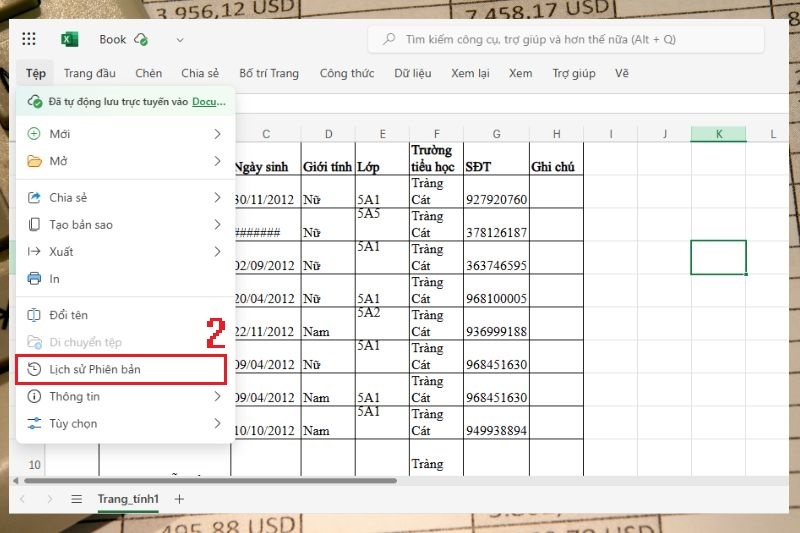800x533 pixels.
Task: Switch to the Xem lại tab
Action: [470, 73]
